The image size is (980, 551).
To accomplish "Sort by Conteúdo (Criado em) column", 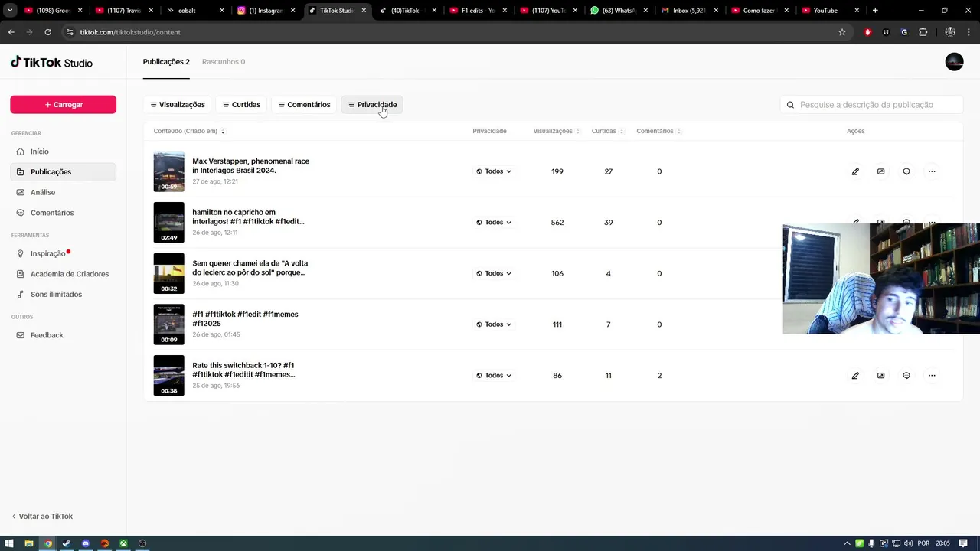I will (189, 131).
